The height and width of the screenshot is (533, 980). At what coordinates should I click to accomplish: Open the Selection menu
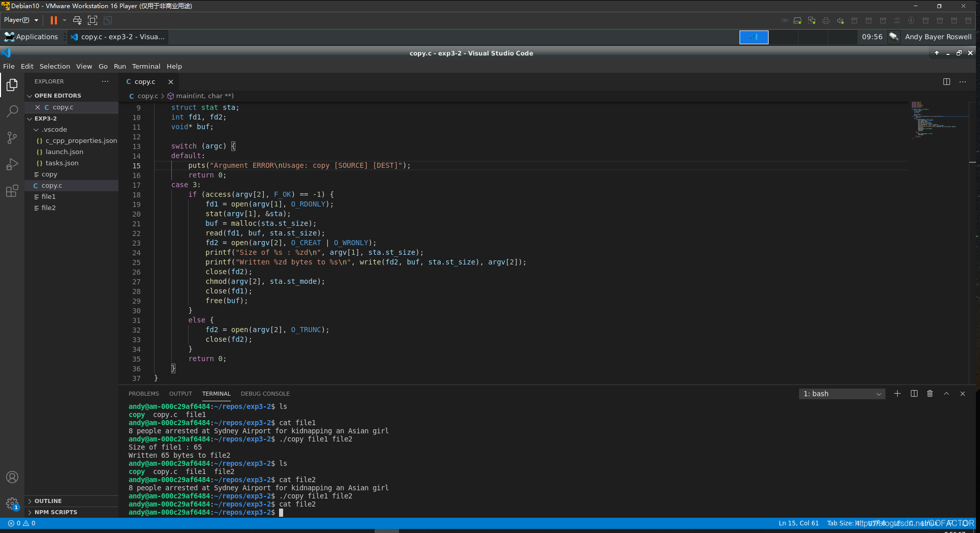point(55,67)
